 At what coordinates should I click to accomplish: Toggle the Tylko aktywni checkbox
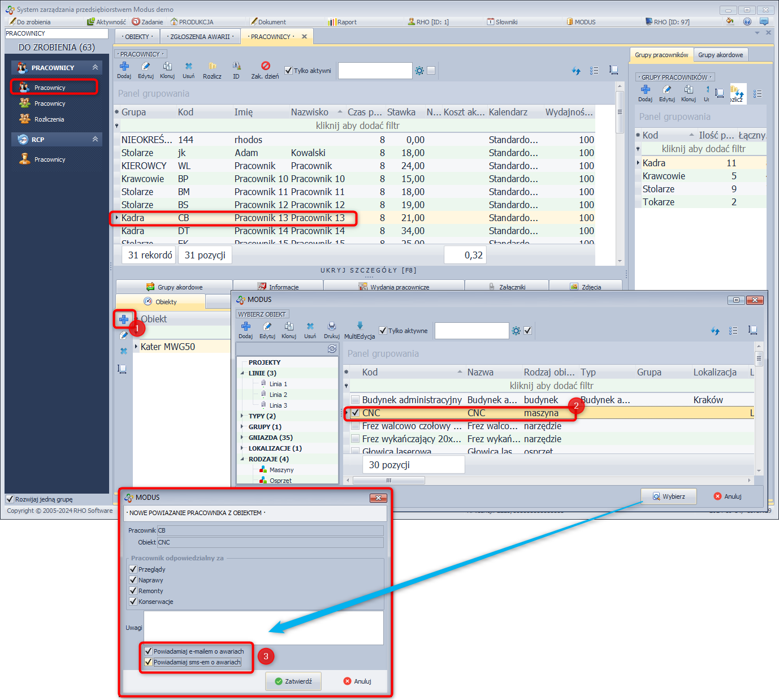tap(289, 71)
